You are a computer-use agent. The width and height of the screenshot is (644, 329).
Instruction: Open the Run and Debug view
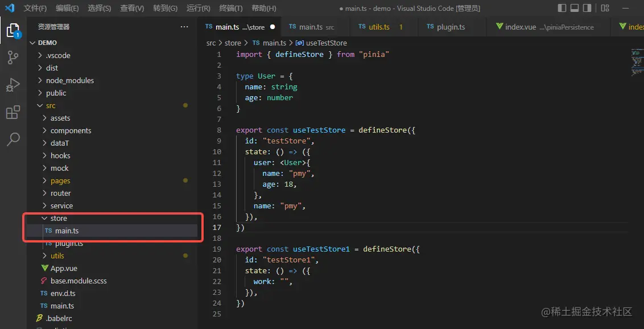click(13, 85)
